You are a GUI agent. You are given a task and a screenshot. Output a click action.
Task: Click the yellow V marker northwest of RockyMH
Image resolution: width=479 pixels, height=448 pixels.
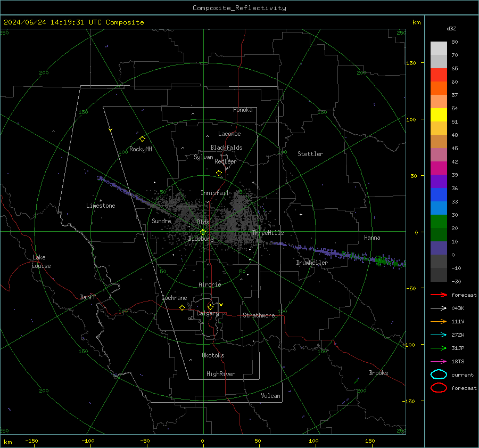click(x=111, y=130)
